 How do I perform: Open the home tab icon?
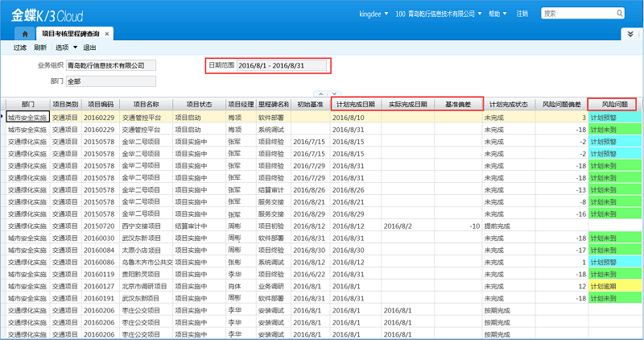click(25, 34)
